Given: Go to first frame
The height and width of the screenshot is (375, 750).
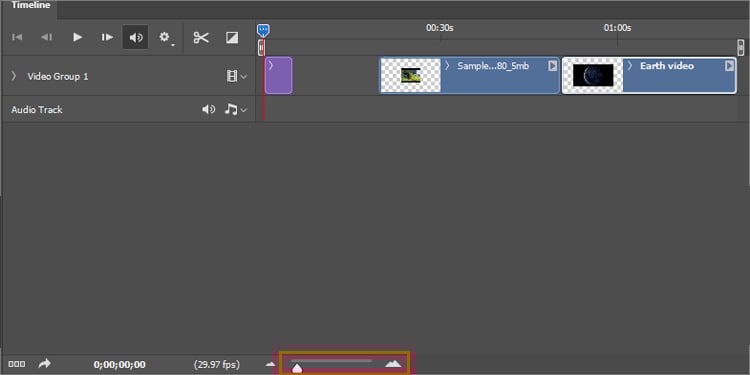Looking at the screenshot, I should tap(17, 37).
